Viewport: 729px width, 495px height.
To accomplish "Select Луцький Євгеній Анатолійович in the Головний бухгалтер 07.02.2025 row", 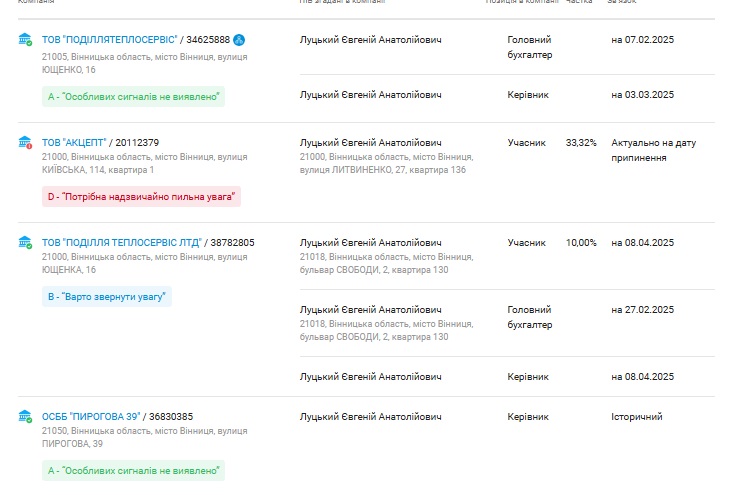I will tap(371, 40).
